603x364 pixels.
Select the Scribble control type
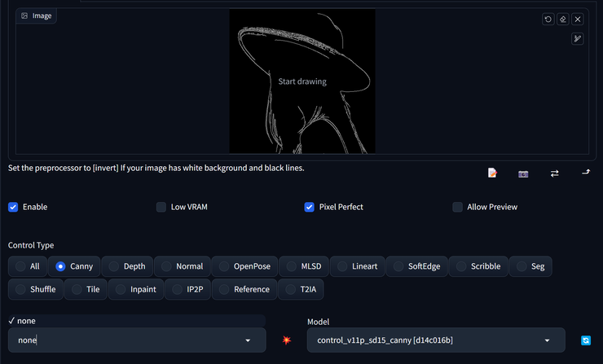pyautogui.click(x=478, y=266)
